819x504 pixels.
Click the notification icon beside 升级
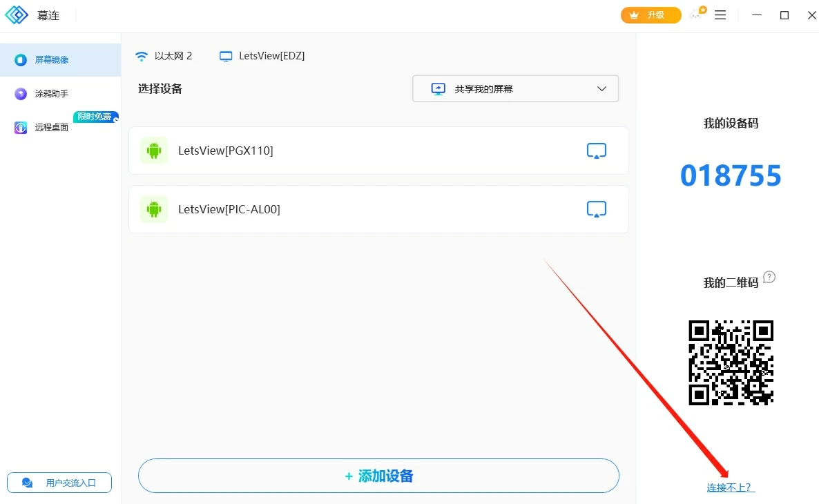(697, 14)
